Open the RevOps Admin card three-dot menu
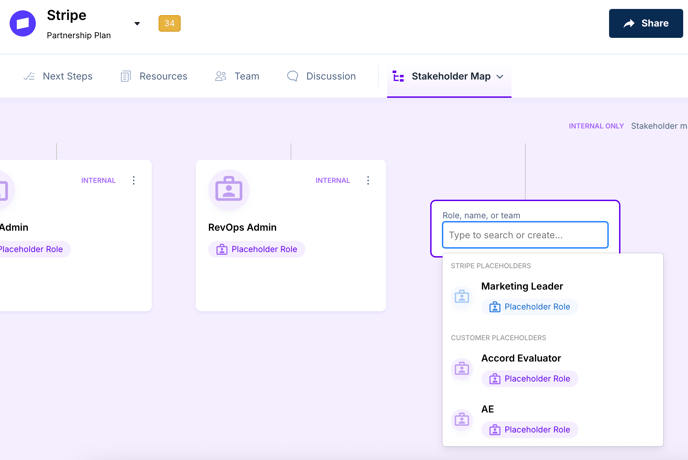 (x=368, y=181)
